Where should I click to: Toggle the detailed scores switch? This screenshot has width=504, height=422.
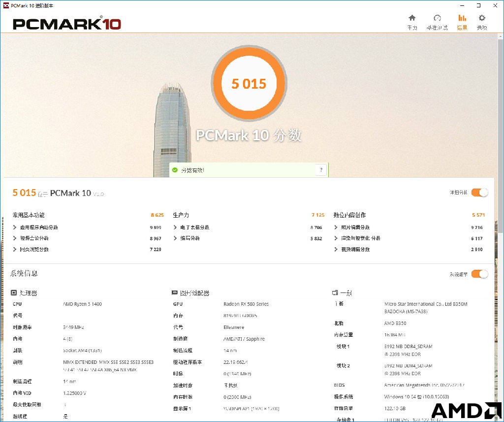coord(479,193)
